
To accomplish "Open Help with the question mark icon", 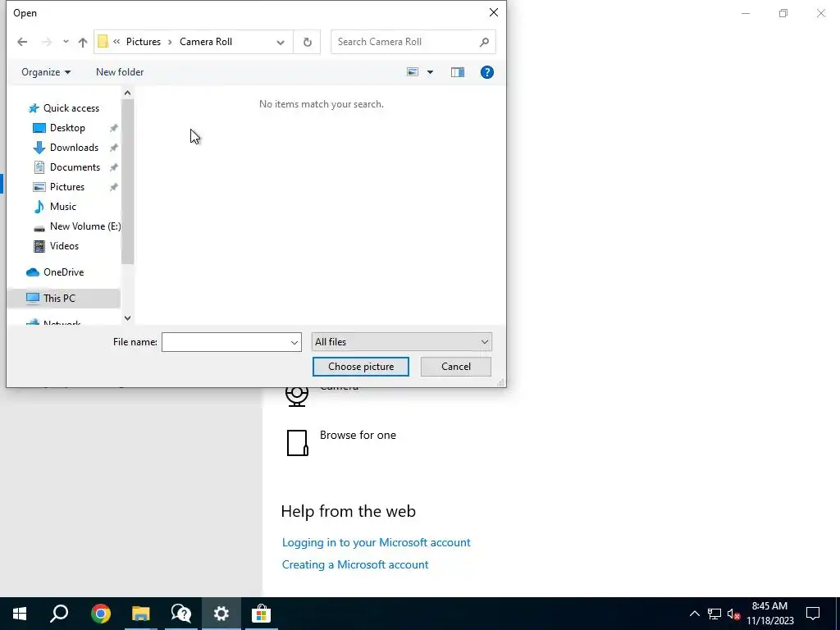I will click(x=487, y=72).
